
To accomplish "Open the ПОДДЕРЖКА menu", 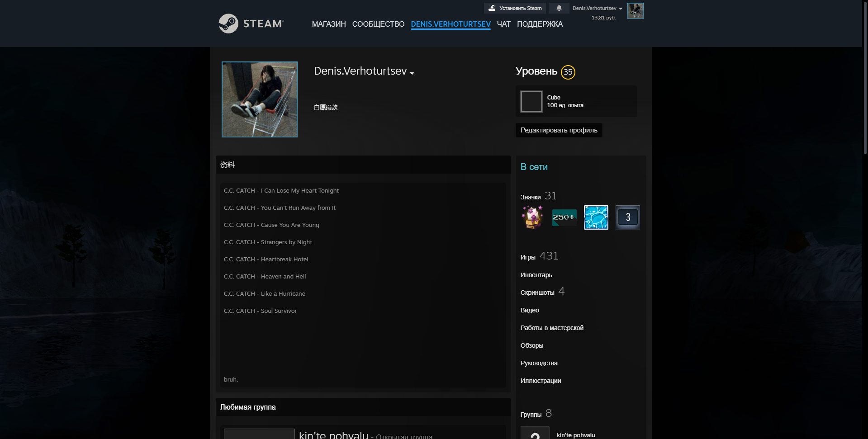I will pyautogui.click(x=540, y=24).
